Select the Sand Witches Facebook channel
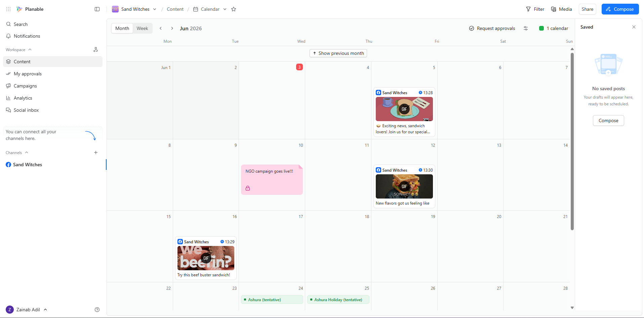Screen dimensions: 644x318 click(53, 165)
